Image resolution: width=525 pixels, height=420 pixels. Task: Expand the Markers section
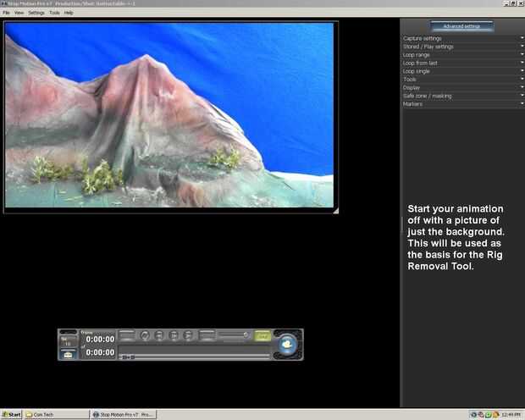point(462,104)
